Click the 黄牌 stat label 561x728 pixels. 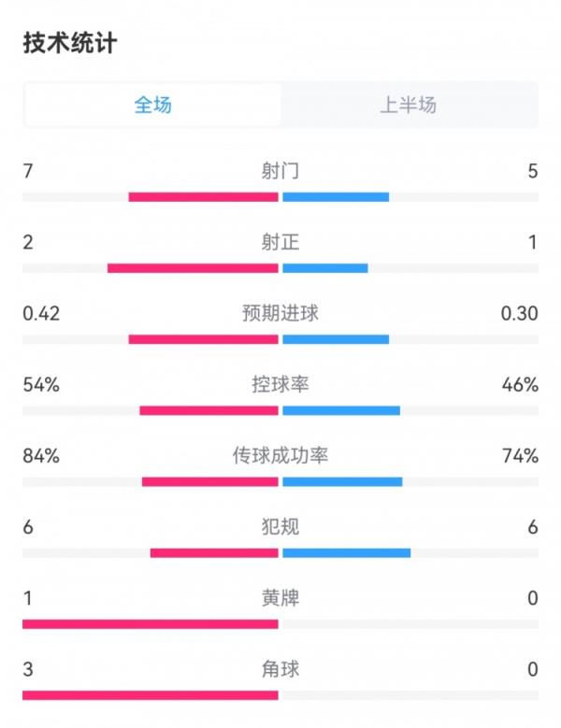click(280, 598)
